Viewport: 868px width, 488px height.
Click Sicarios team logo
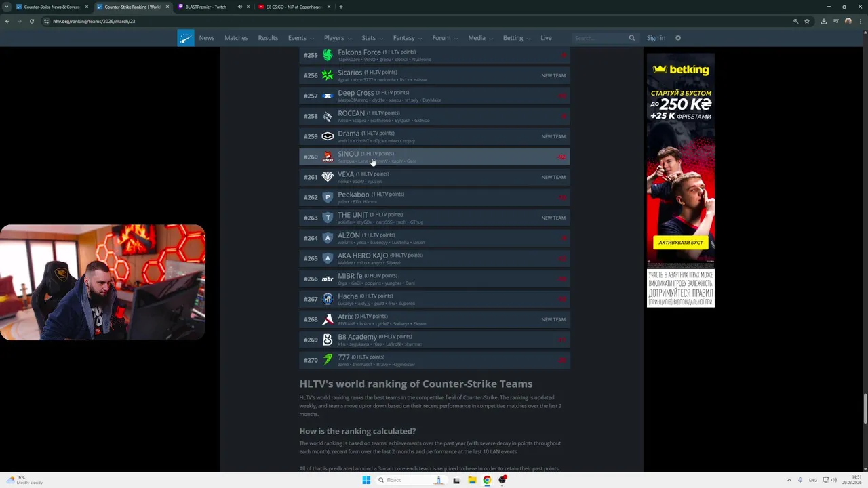tap(328, 75)
